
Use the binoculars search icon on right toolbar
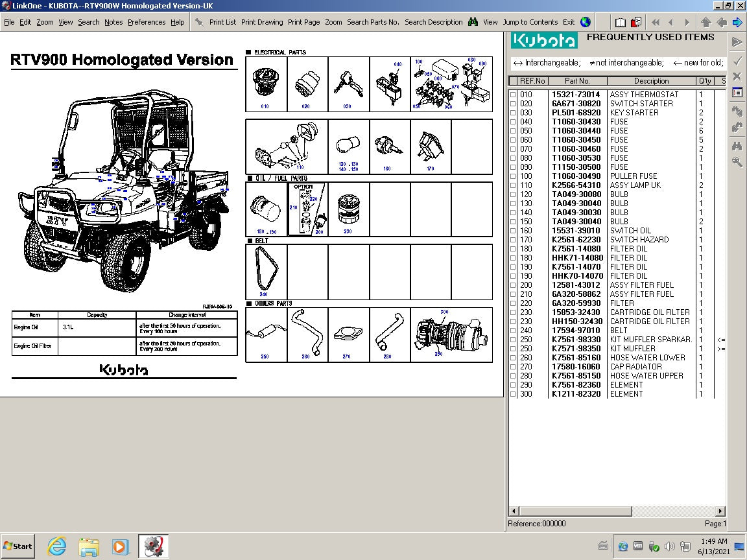point(736,146)
